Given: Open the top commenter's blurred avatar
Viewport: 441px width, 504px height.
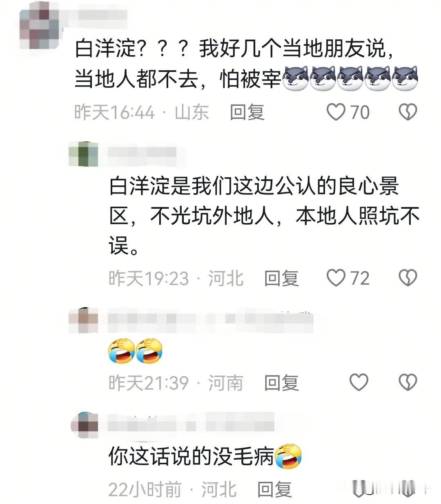Looking at the screenshot, I should [40, 25].
